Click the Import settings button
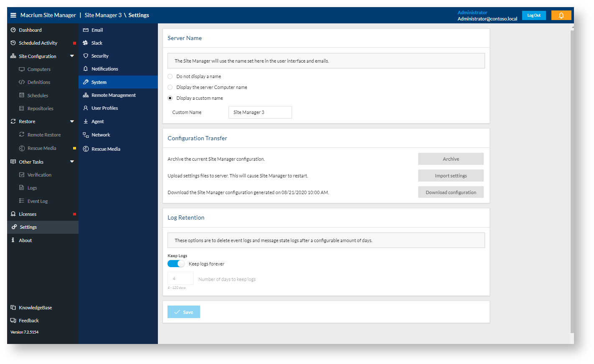Screen dimensions: 594x364 451,176
